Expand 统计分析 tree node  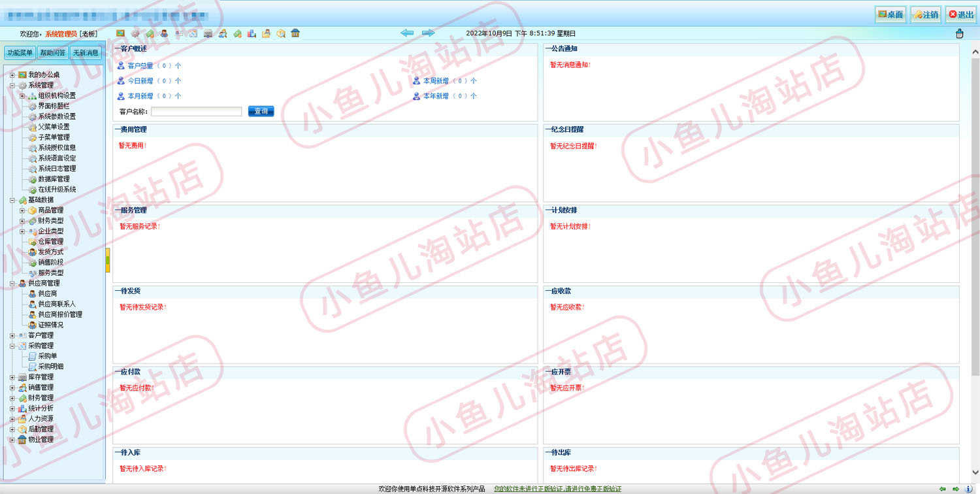click(12, 408)
